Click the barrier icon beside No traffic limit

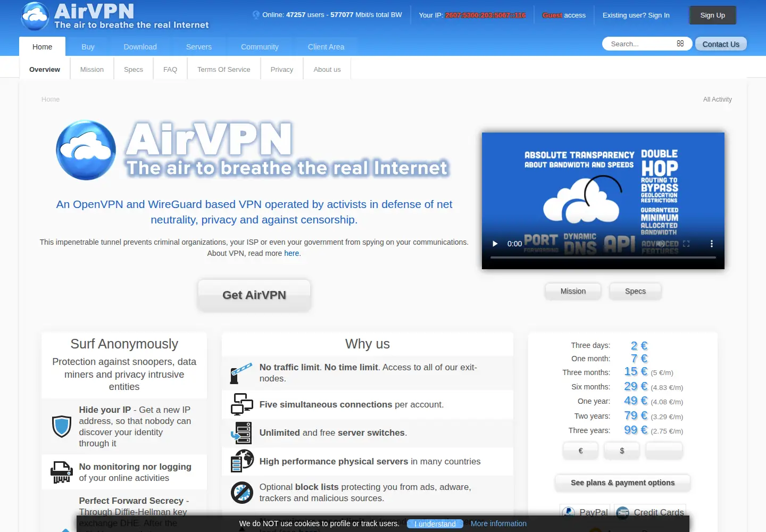pos(242,373)
